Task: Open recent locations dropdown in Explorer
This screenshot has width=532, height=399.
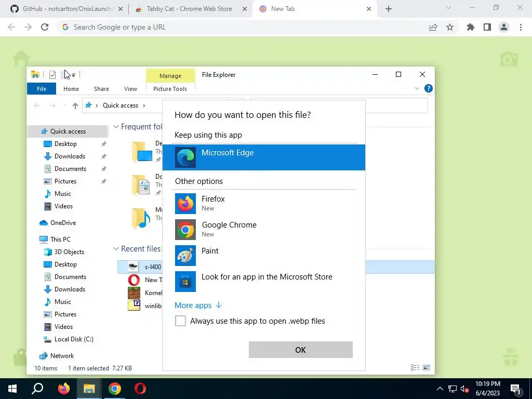Action: click(x=64, y=105)
